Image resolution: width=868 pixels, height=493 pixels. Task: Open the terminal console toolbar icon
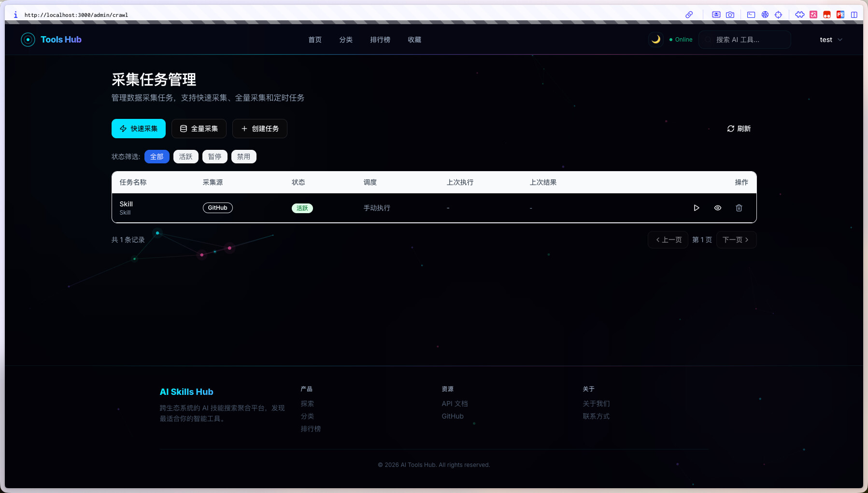pyautogui.click(x=751, y=14)
